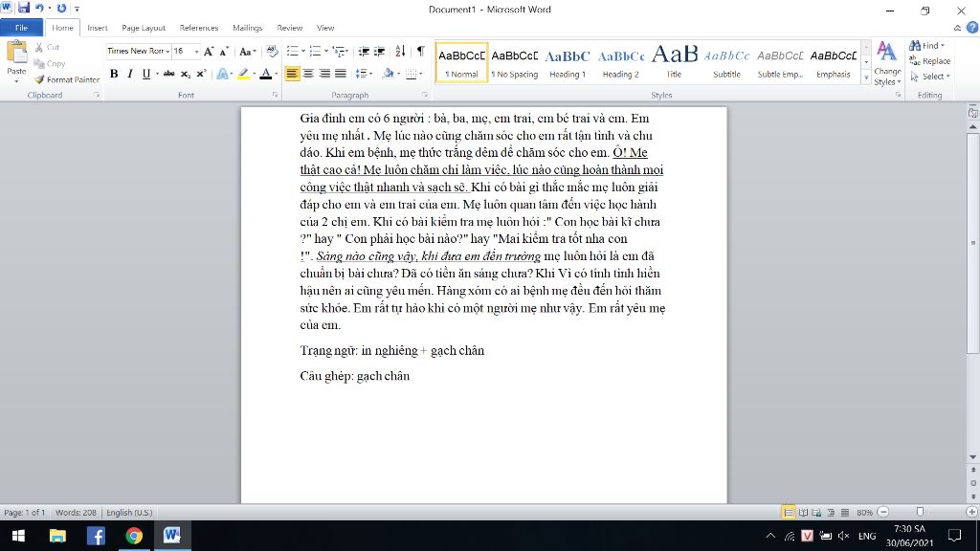Screen dimensions: 980x551
Task: Save the document from Quick Access Toolbar
Action: pos(24,8)
